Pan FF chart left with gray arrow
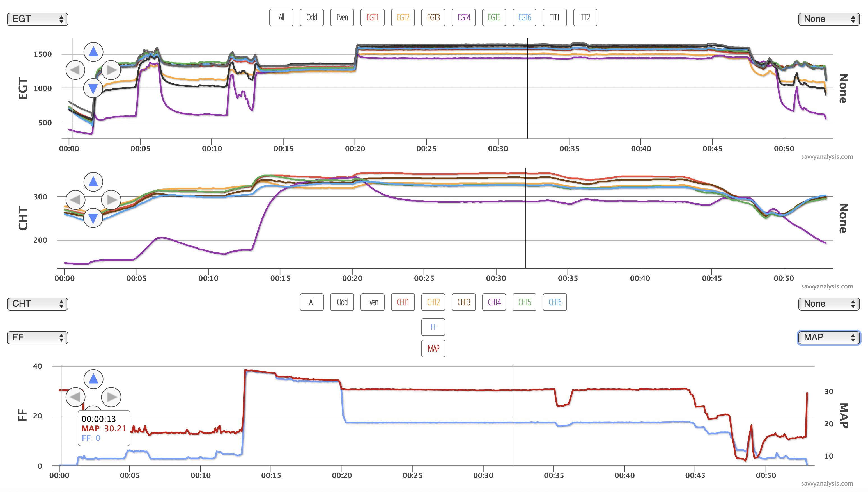The width and height of the screenshot is (868, 492). [x=75, y=397]
